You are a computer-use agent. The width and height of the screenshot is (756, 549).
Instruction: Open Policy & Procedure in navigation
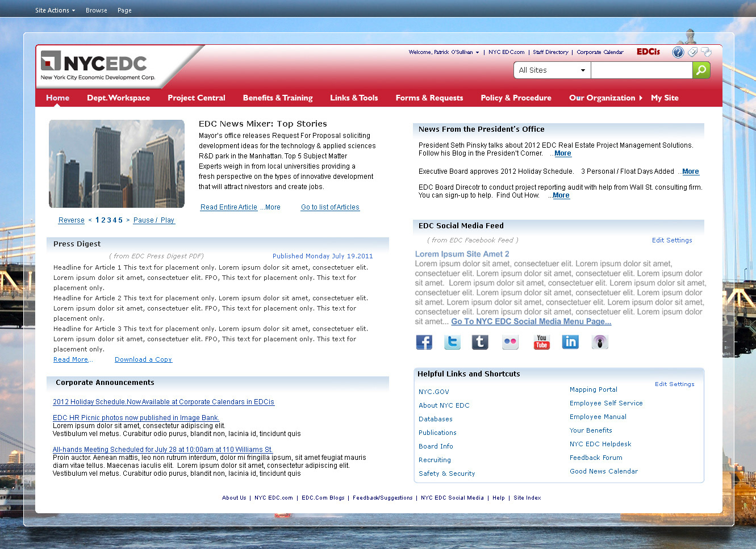[516, 98]
